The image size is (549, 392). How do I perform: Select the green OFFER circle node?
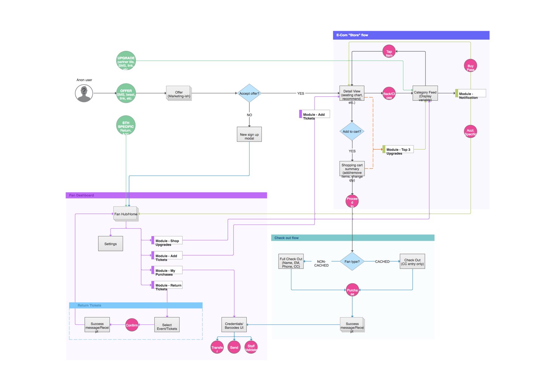[126, 93]
